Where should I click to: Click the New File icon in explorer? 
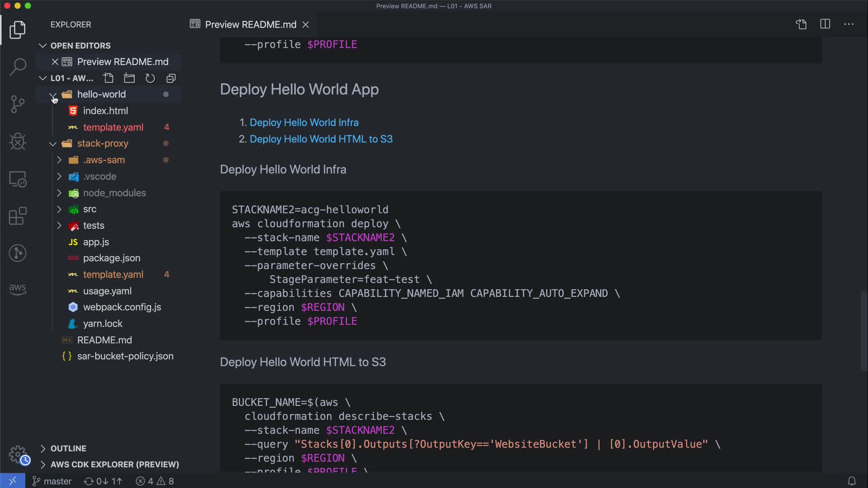(x=108, y=78)
